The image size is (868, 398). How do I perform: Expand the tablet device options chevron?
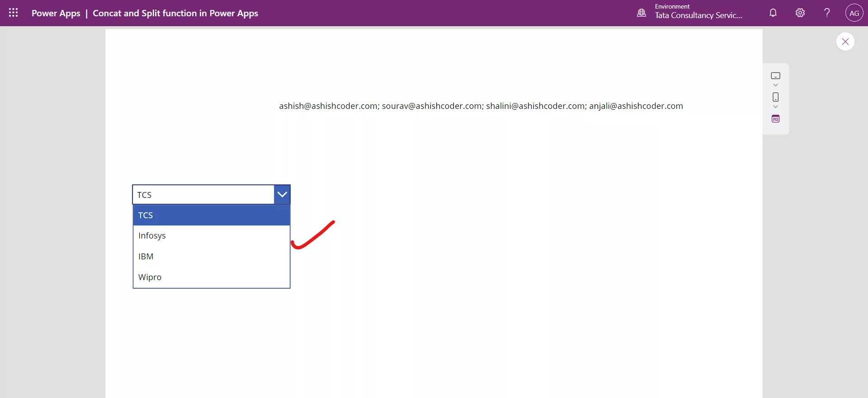click(x=776, y=85)
